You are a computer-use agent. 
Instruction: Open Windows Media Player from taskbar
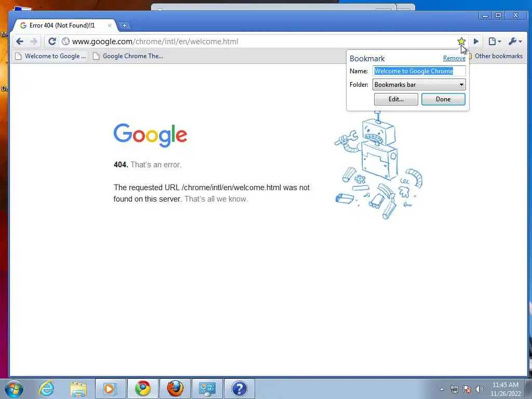pos(110,389)
